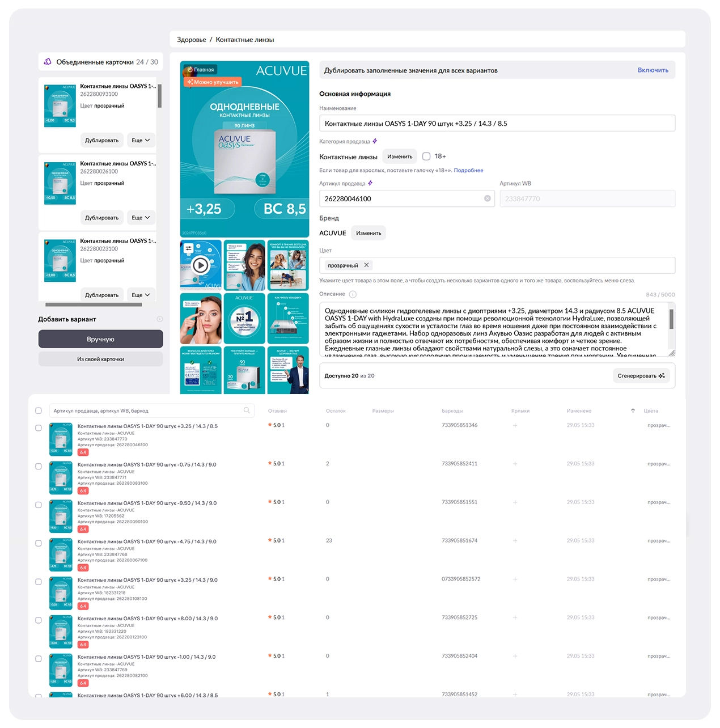Click the table search field for артикул or баркод

(152, 410)
